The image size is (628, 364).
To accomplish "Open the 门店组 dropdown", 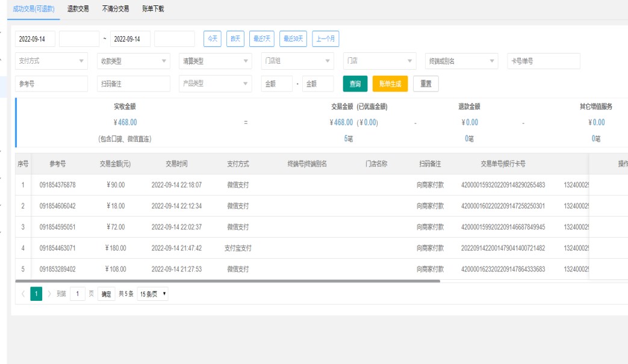I will tap(297, 61).
